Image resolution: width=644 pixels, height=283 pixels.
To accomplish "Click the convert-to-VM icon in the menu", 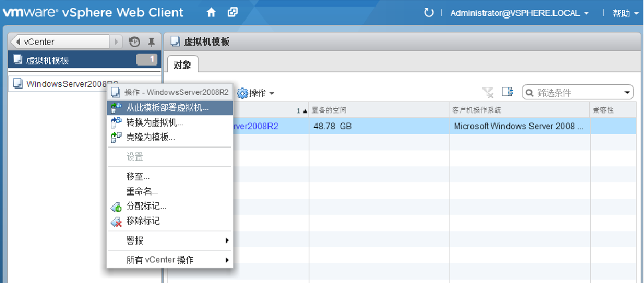I will point(116,122).
